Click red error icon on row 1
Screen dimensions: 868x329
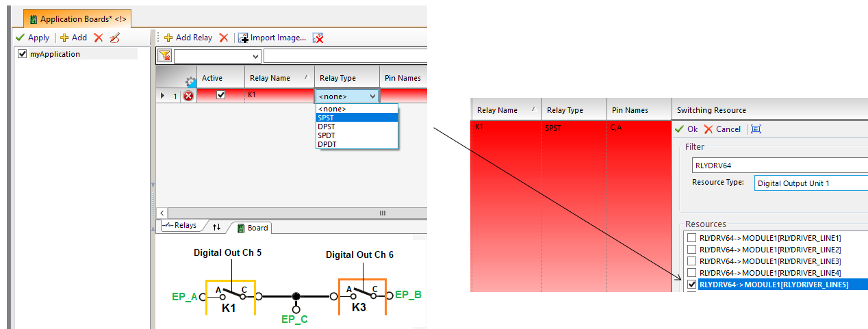coord(188,96)
